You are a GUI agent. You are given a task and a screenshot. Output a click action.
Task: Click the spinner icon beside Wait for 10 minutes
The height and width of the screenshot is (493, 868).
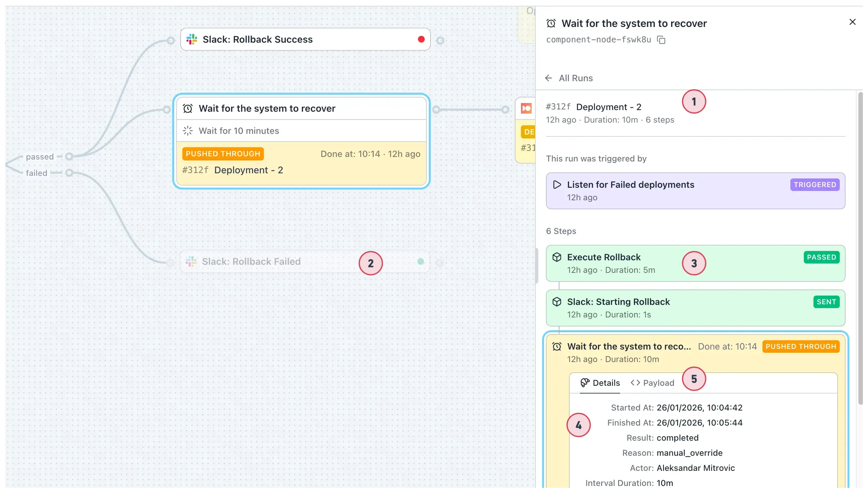point(188,131)
